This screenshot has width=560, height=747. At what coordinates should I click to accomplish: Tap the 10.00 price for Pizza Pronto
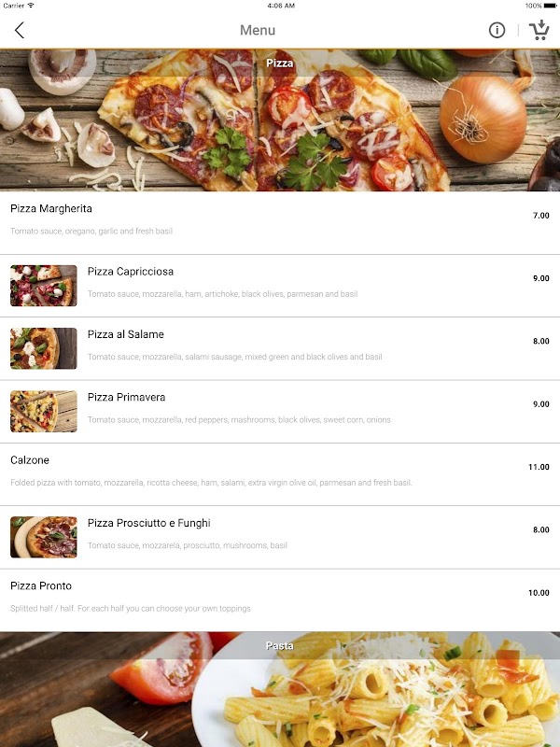[539, 593]
